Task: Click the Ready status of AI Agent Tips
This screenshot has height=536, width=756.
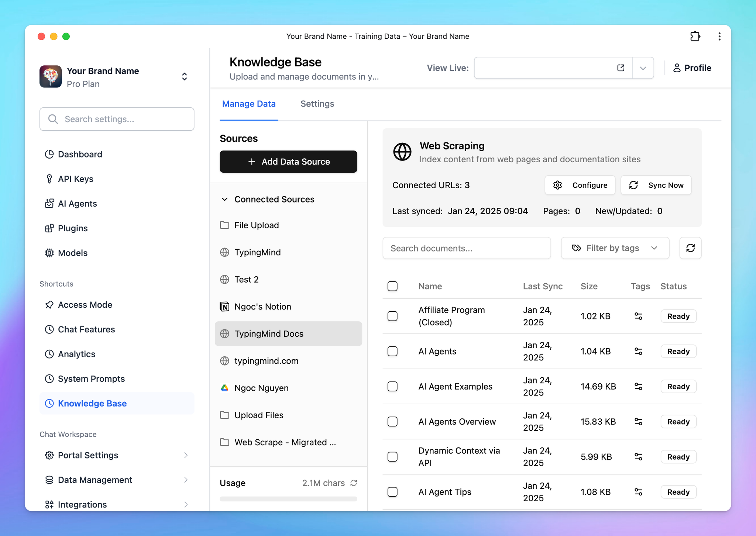Action: click(x=678, y=492)
